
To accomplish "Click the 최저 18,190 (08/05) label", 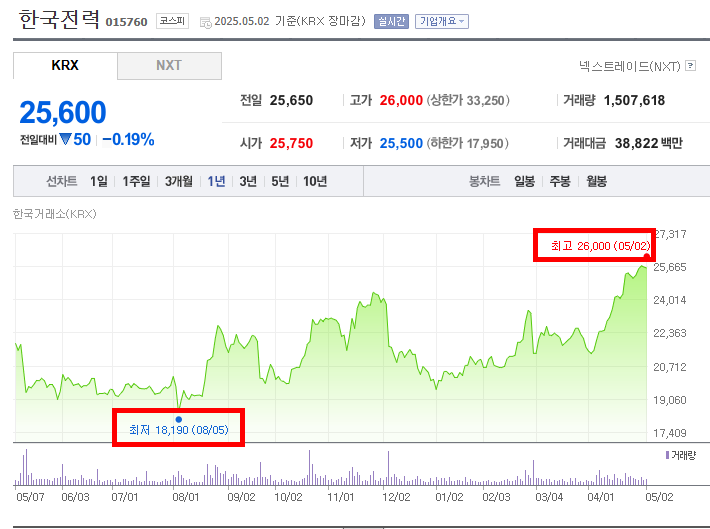I will 179,430.
